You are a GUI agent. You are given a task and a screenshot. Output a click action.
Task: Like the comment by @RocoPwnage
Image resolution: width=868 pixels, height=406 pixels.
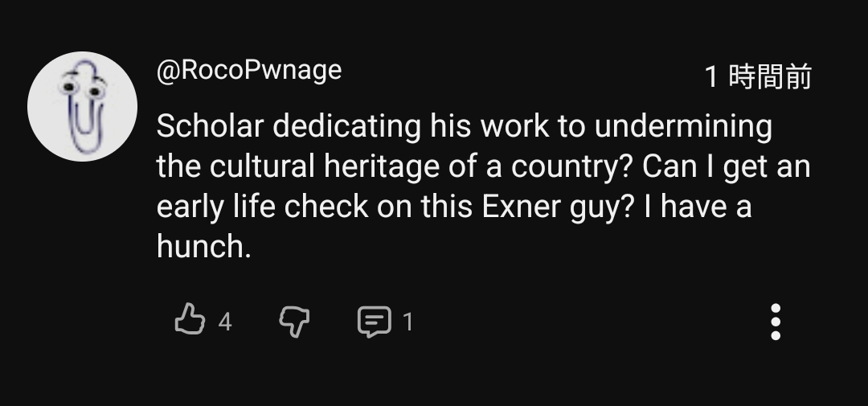[190, 321]
